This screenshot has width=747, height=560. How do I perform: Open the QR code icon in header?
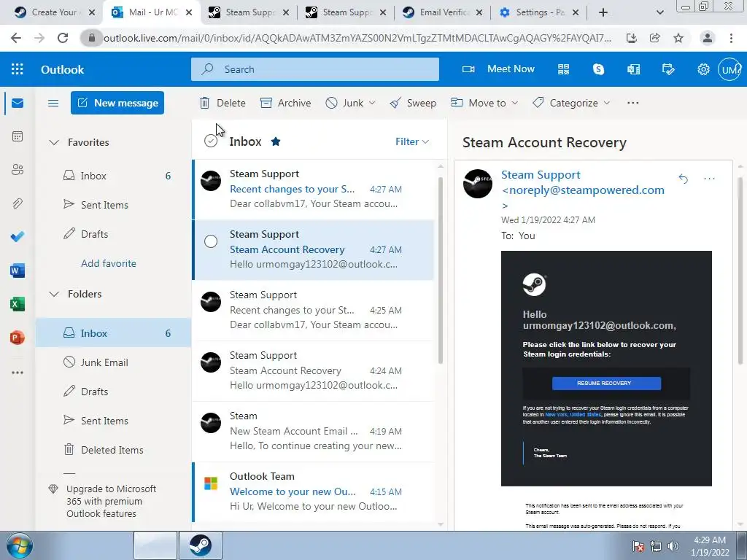click(x=564, y=69)
